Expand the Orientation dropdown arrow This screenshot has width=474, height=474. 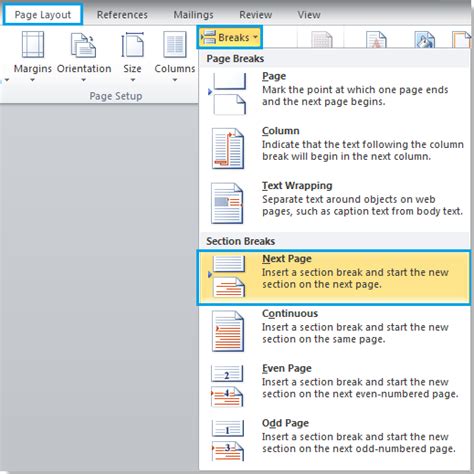pyautogui.click(x=84, y=80)
